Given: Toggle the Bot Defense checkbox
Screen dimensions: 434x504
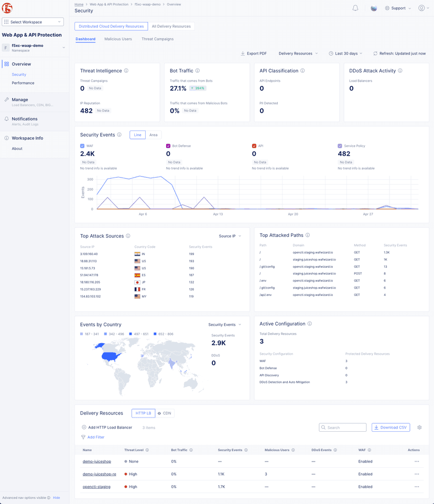Looking at the screenshot, I should 168,146.
